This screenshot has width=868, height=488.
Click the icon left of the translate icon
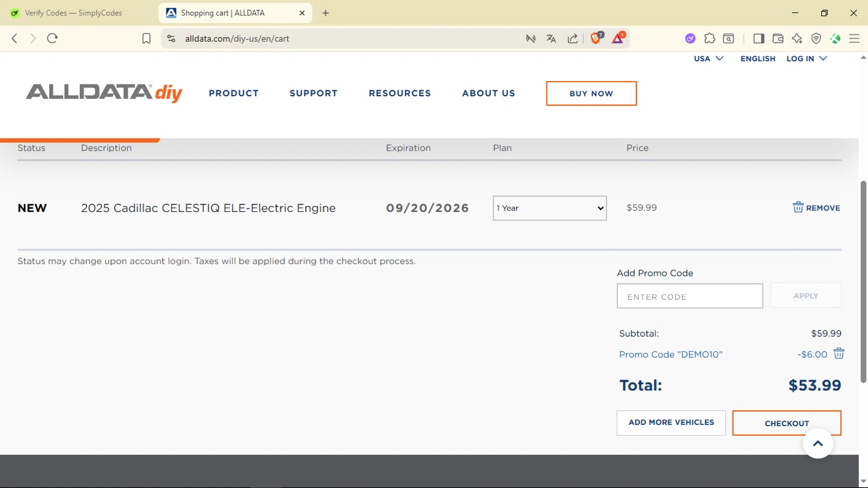tap(531, 38)
